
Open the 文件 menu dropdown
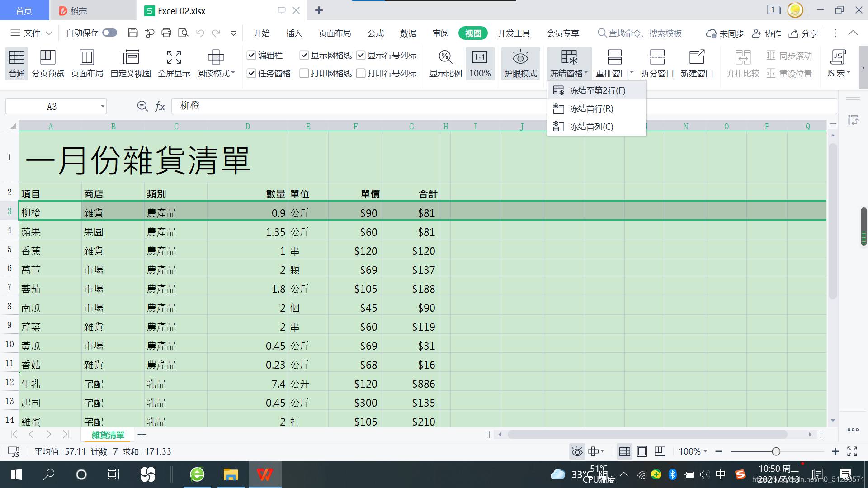pos(32,33)
